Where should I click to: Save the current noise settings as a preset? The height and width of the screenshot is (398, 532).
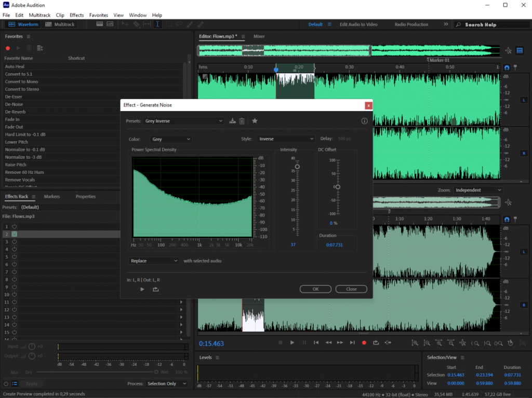(232, 121)
